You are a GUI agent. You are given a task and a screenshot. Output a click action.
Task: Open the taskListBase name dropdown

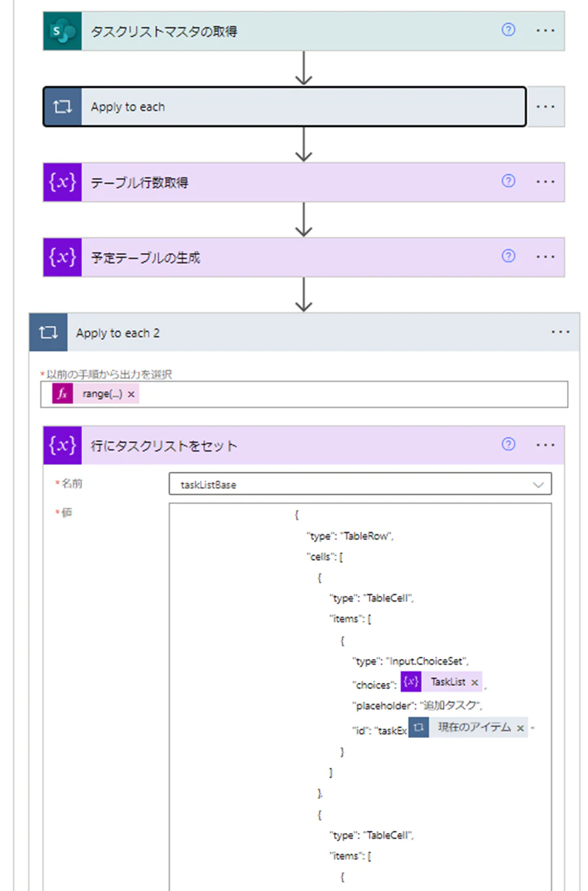[360, 484]
